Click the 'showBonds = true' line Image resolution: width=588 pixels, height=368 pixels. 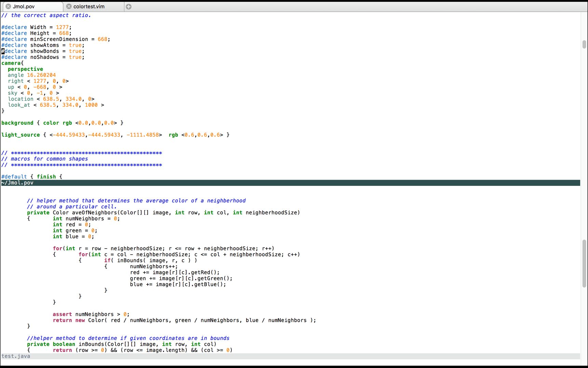43,51
